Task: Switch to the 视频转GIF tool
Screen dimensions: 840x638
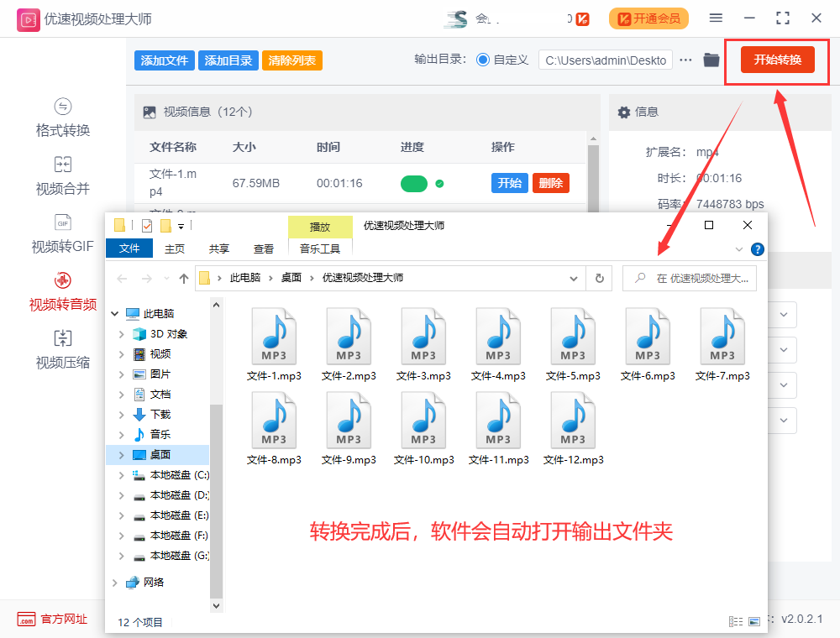Action: (x=62, y=235)
